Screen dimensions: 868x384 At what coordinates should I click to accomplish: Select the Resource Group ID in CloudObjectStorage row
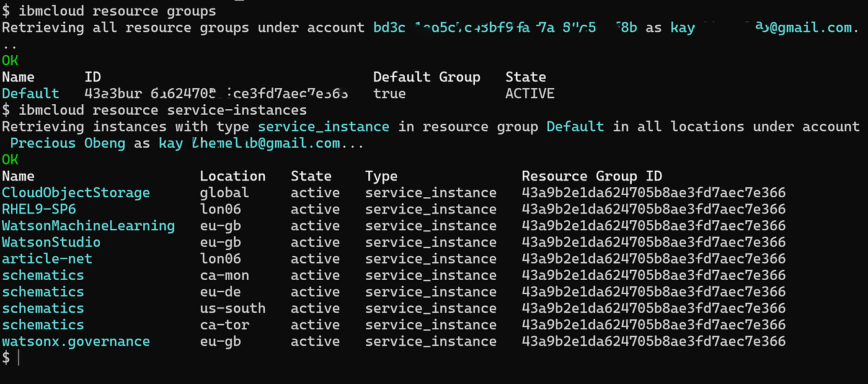coord(653,193)
